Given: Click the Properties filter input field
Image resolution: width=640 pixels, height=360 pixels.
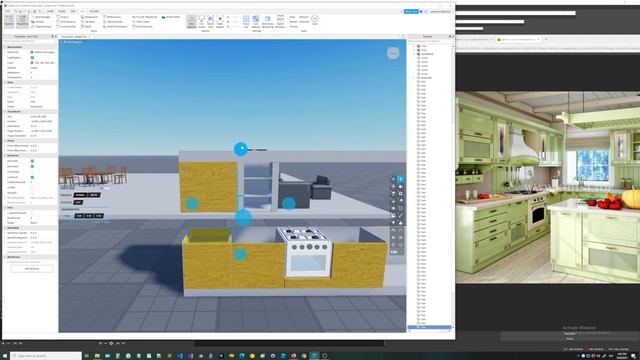Looking at the screenshot, I should tap(29, 41).
